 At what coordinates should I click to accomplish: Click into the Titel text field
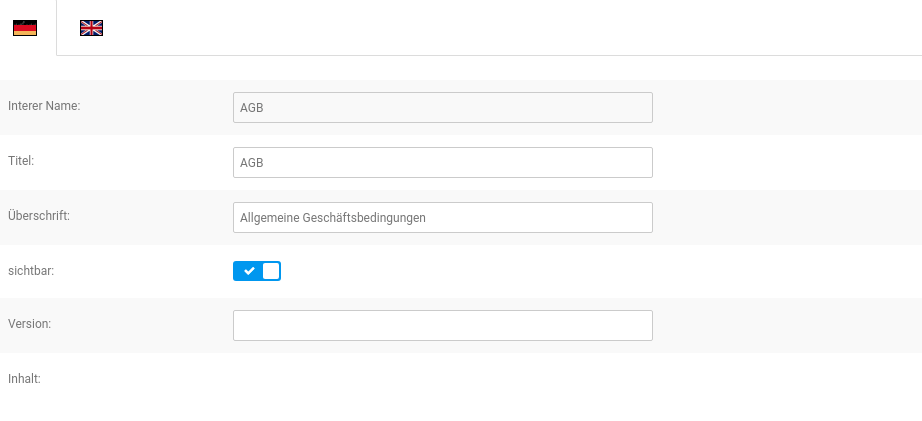tap(442, 163)
